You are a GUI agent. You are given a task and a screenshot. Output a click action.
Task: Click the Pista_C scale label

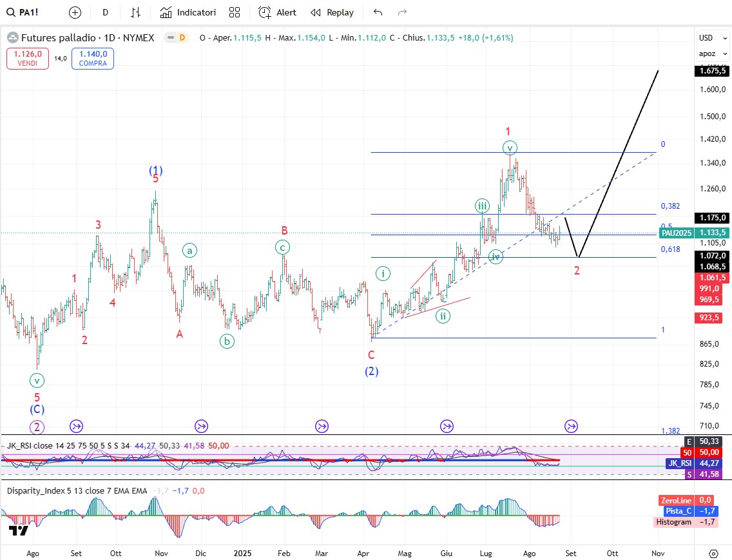tap(680, 511)
